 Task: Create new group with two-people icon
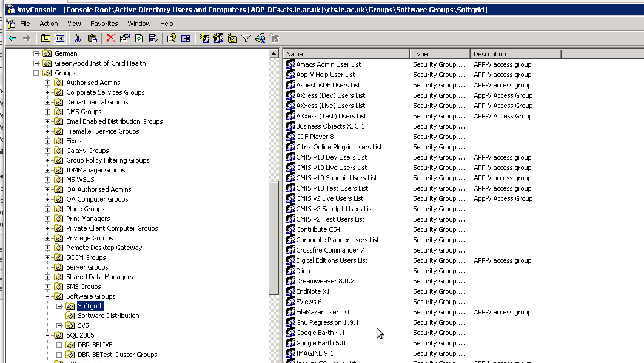tap(218, 38)
